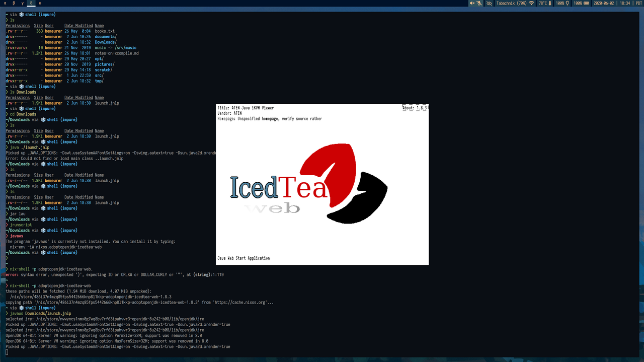Image resolution: width=644 pixels, height=362 pixels.
Task: Click the 'java ./launch.jnlp' command line
Action: [x=29, y=148]
